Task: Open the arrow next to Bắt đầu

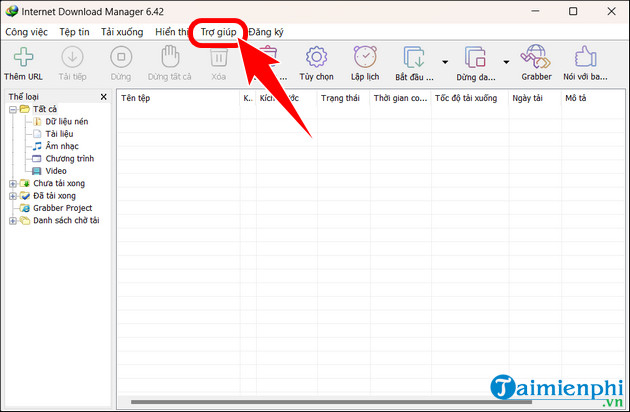Action: pos(445,62)
